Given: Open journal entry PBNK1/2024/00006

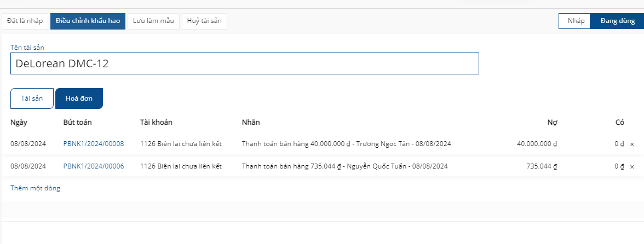Looking at the screenshot, I should tap(94, 166).
